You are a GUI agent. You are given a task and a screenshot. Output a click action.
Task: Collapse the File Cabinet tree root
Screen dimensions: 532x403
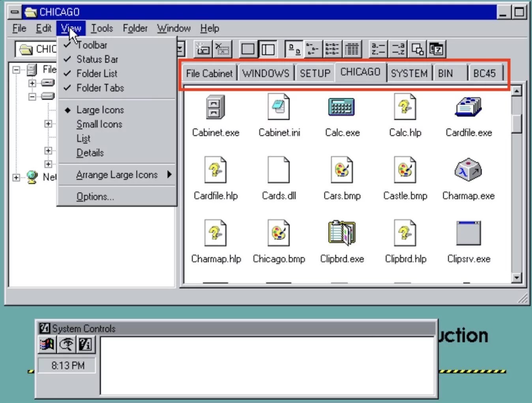coord(16,70)
